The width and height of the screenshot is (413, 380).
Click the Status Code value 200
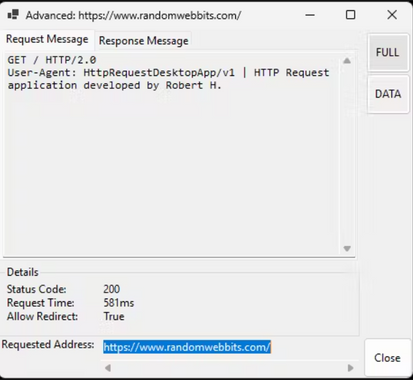click(111, 289)
